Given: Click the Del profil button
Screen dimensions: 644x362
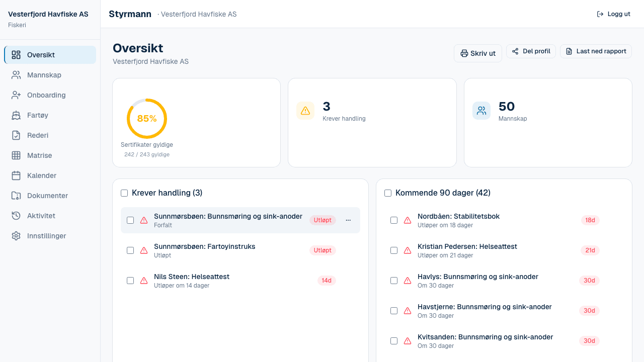Looking at the screenshot, I should pyautogui.click(x=531, y=51).
